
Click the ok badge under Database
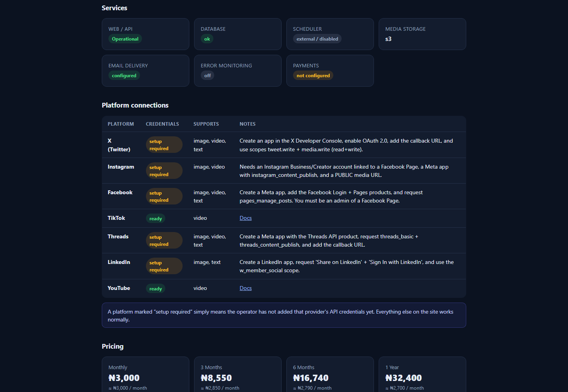point(207,39)
